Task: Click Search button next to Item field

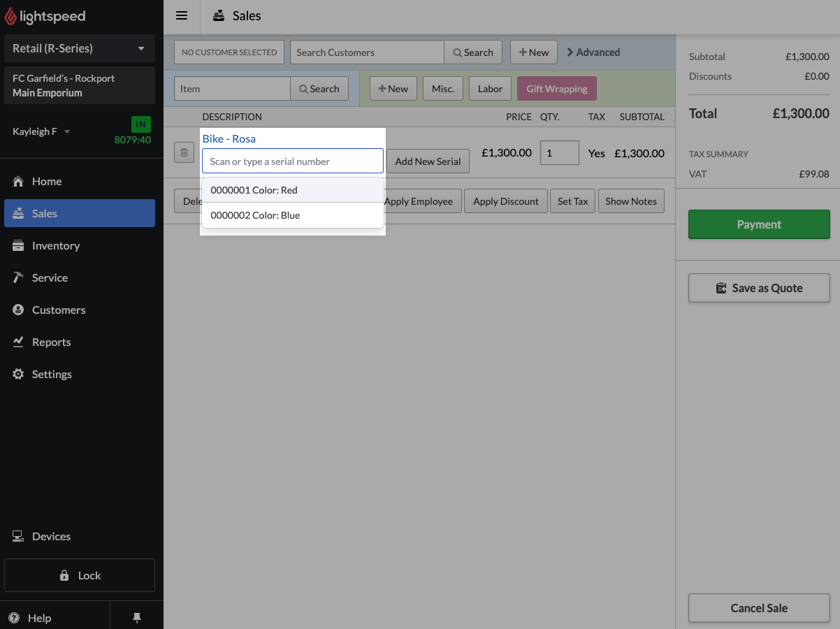Action: point(319,89)
